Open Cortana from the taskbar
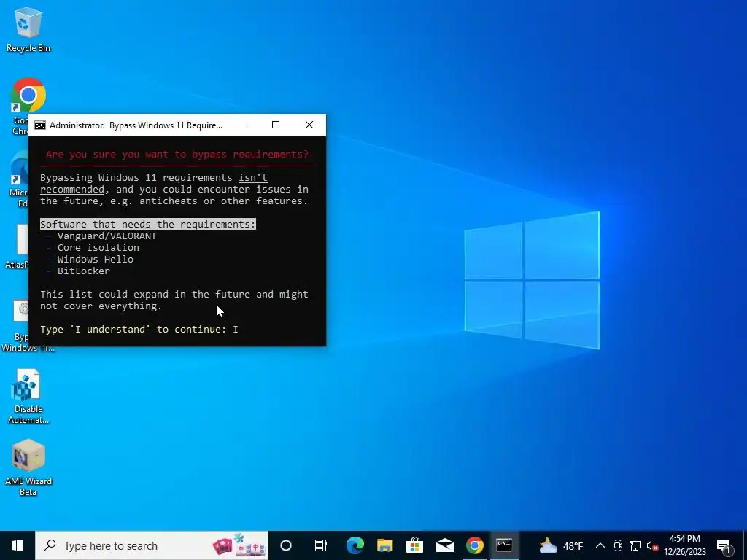The height and width of the screenshot is (560, 747). [x=286, y=545]
